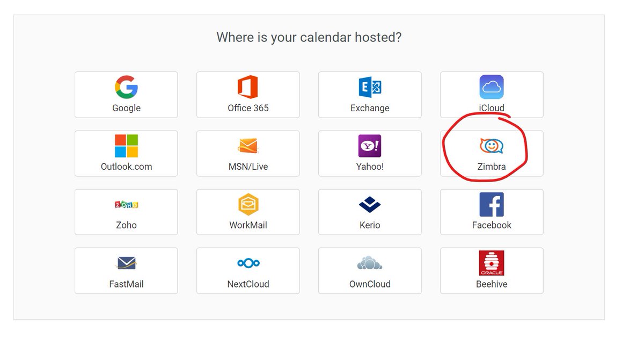Pick the OwnCloud label

370,284
